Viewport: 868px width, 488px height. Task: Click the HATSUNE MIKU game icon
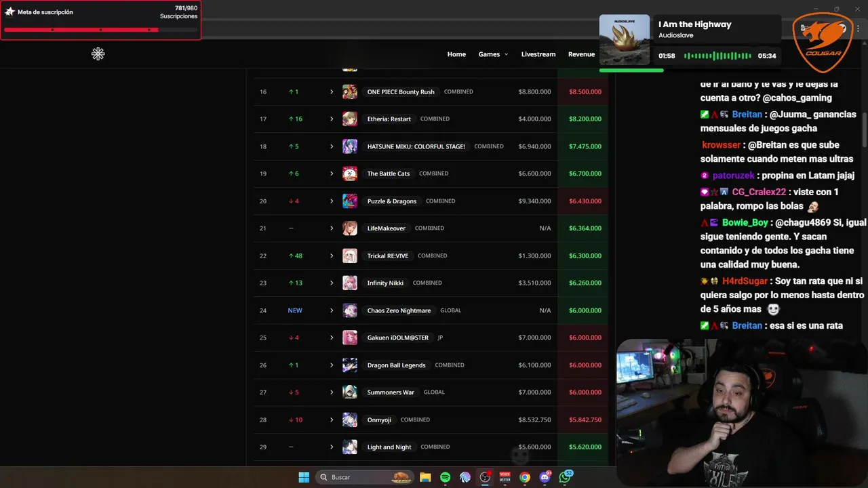click(x=350, y=146)
